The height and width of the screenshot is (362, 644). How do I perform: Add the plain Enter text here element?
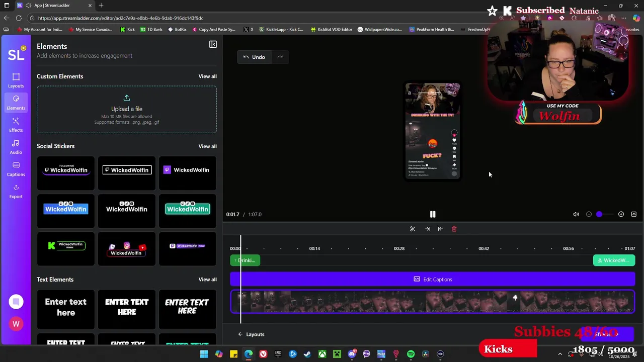(x=66, y=309)
